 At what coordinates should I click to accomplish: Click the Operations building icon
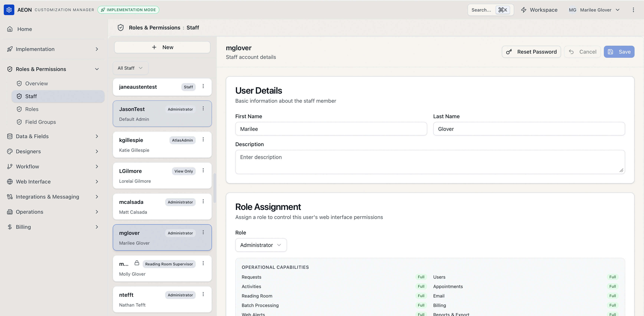click(x=10, y=212)
